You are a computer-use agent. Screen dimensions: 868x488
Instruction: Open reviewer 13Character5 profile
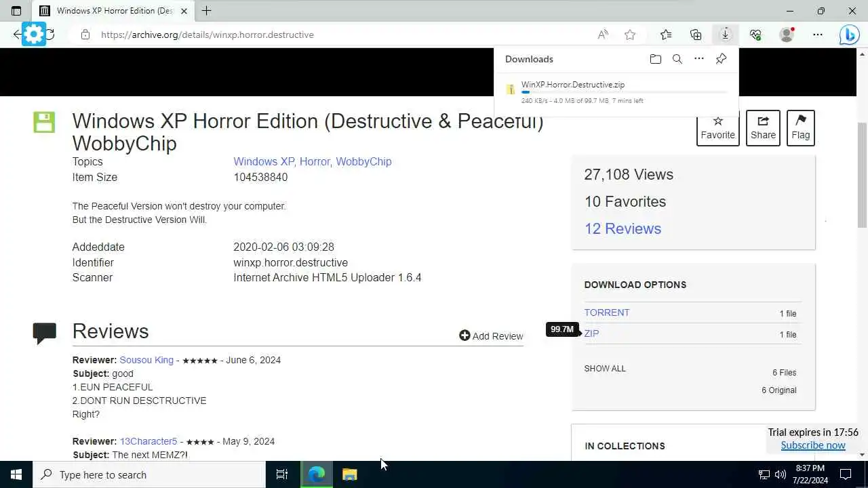pyautogui.click(x=149, y=441)
